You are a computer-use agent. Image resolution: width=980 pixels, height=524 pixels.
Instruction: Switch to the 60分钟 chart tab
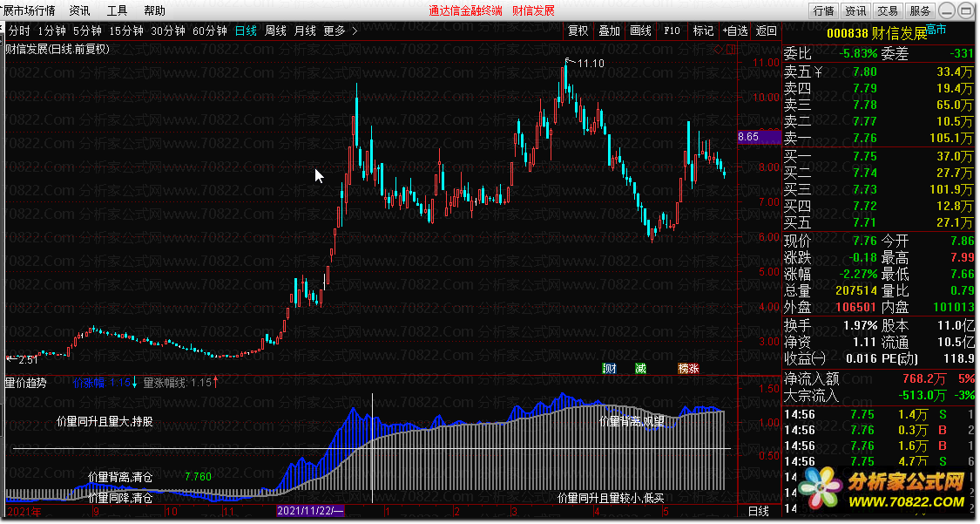[210, 31]
